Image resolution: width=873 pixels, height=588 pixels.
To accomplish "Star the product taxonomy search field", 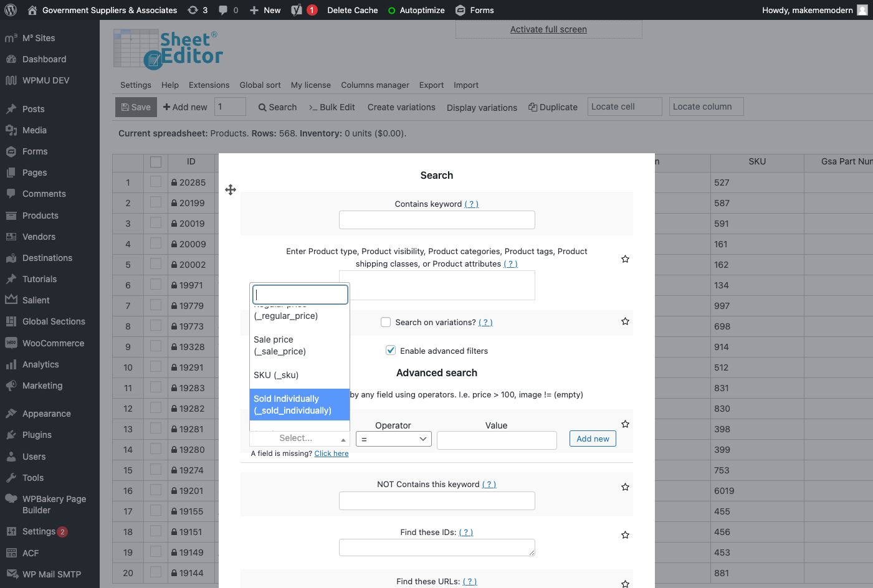I will (625, 259).
